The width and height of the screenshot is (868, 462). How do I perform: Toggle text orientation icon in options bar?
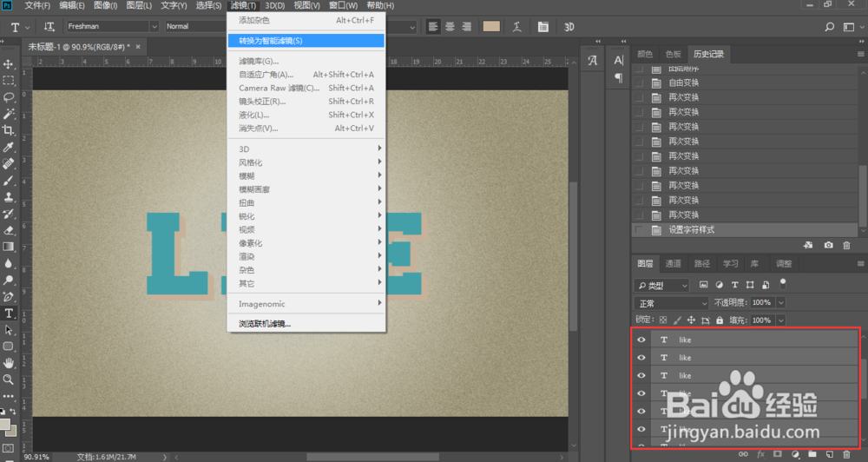[49, 27]
